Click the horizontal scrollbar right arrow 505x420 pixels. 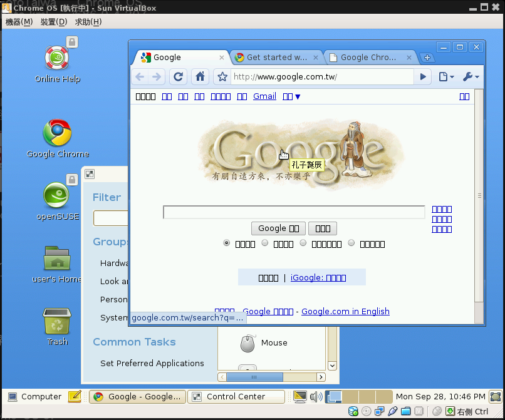321,377
